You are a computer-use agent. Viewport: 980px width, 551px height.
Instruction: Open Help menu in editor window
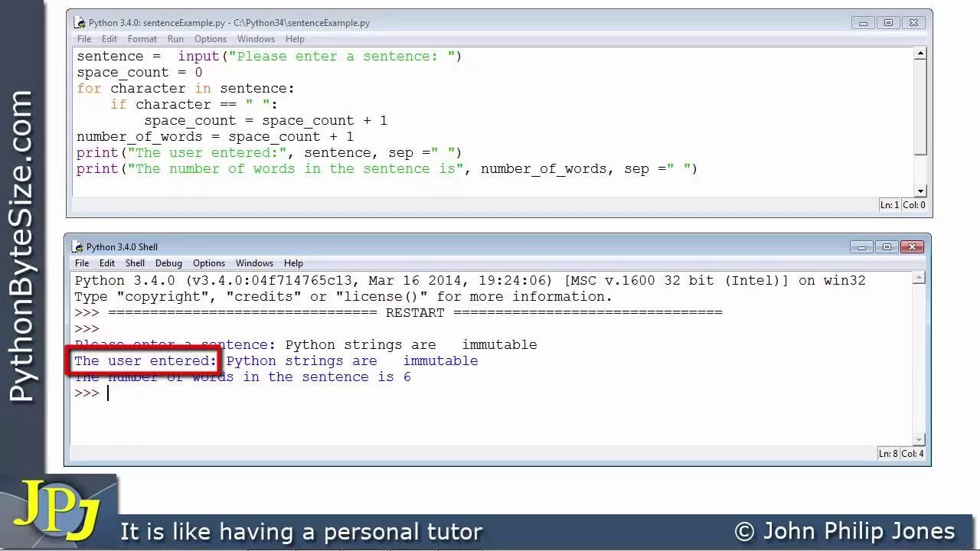(x=295, y=39)
